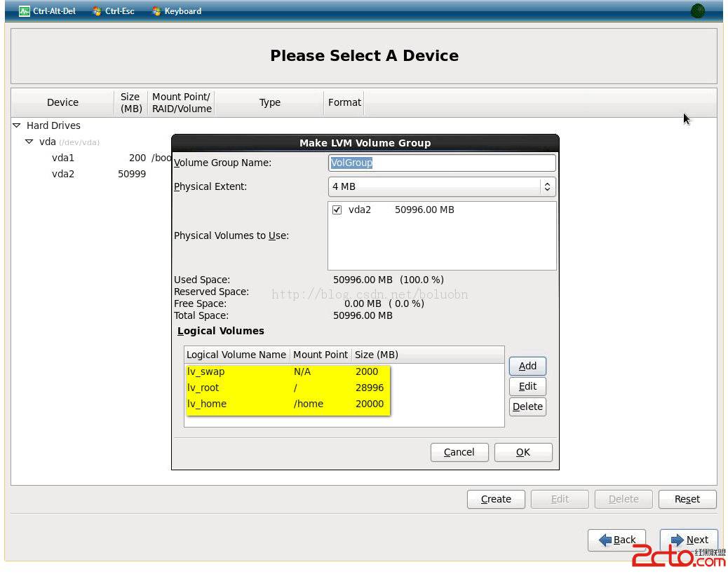Proceed with the Next button
The image size is (728, 574).
click(x=689, y=540)
